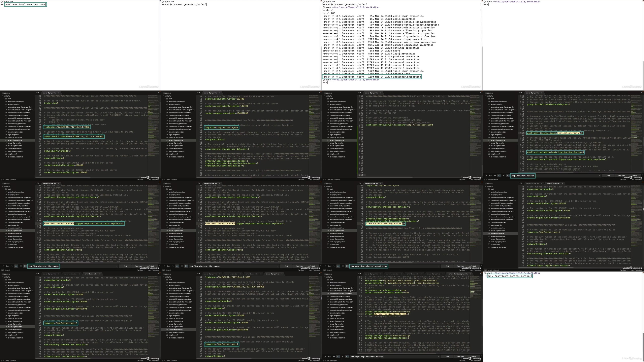
Task: Click previous-tab arrow beside five open tabs
Action: 359,274
